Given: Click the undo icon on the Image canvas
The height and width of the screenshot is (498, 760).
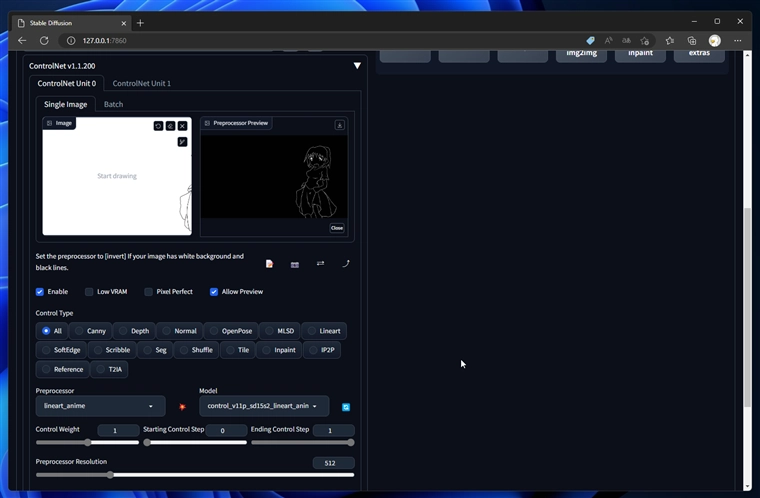Looking at the screenshot, I should pyautogui.click(x=158, y=126).
